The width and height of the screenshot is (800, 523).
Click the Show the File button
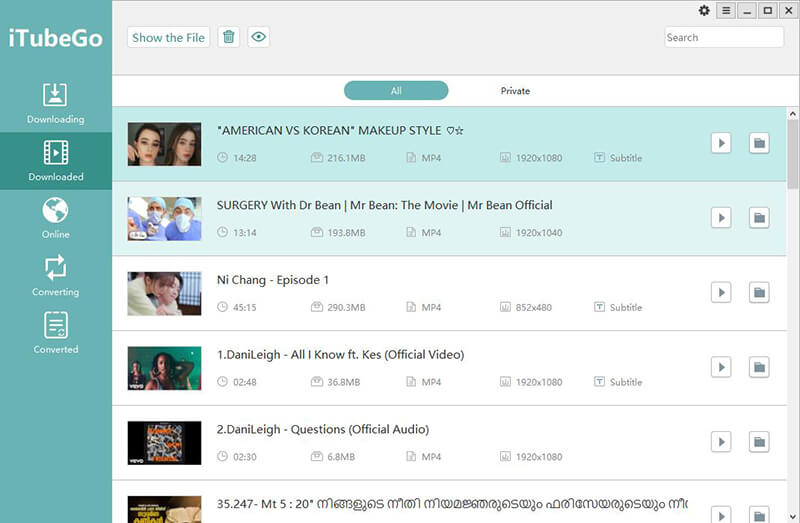(x=168, y=37)
